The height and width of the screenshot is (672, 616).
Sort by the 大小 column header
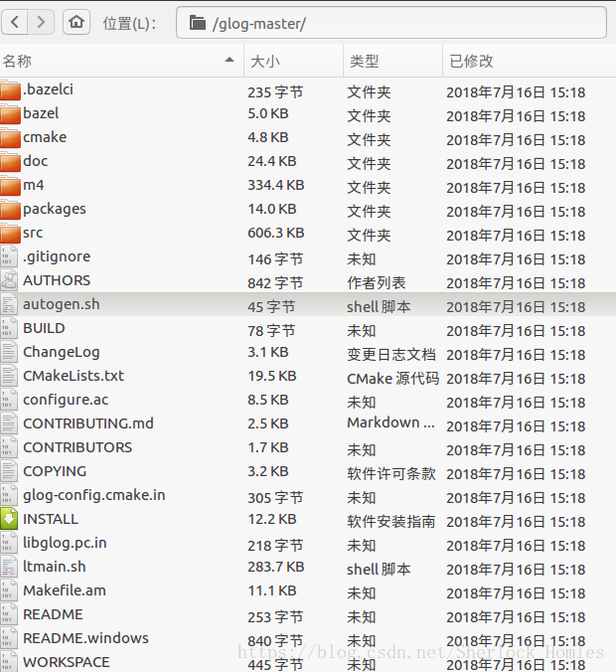(294, 61)
